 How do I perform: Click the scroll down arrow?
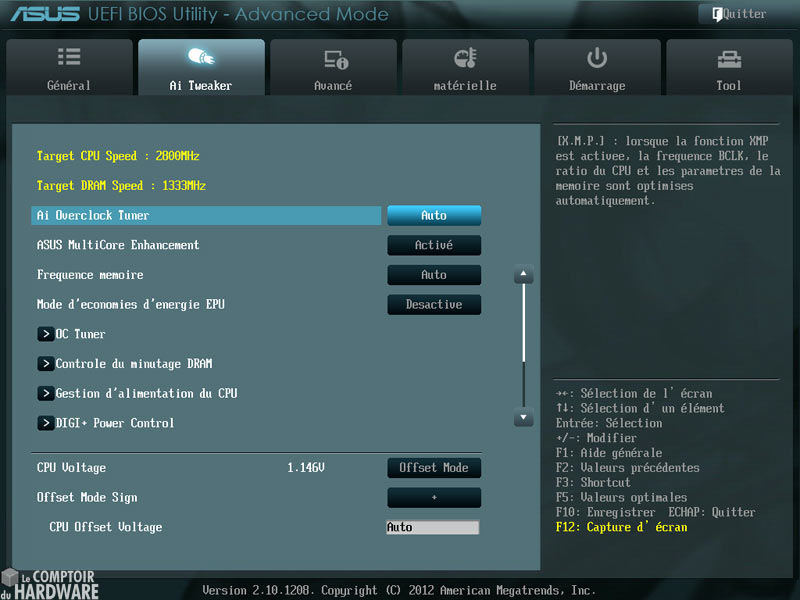(x=523, y=417)
